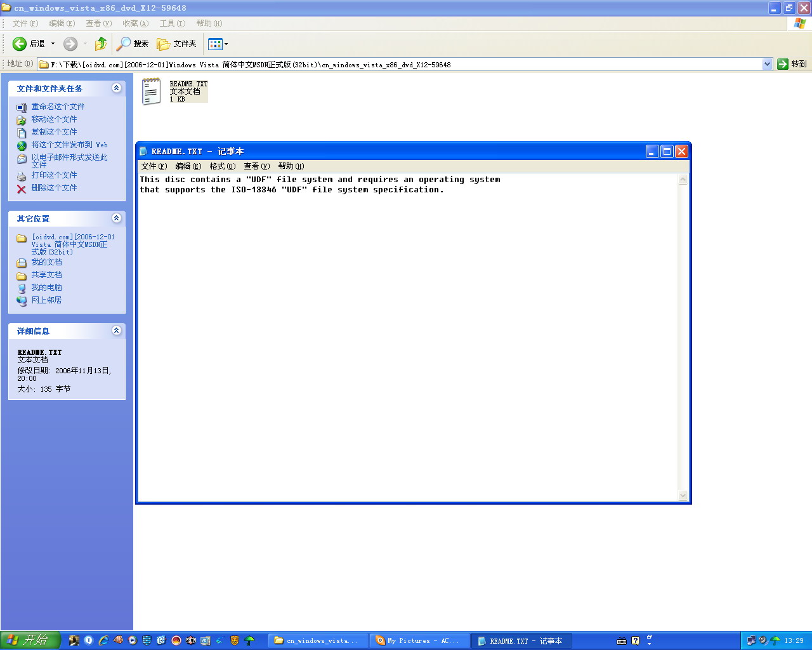
Task: Click inside the Notepad text area after 'specification.'
Action: coord(445,190)
